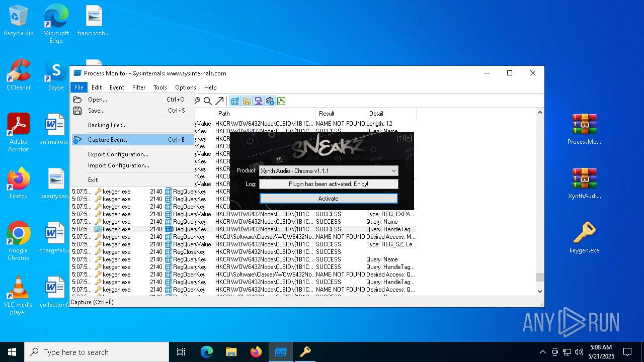Viewport: 644px width, 362px height.
Task: Click the Path column header
Action: [265, 114]
